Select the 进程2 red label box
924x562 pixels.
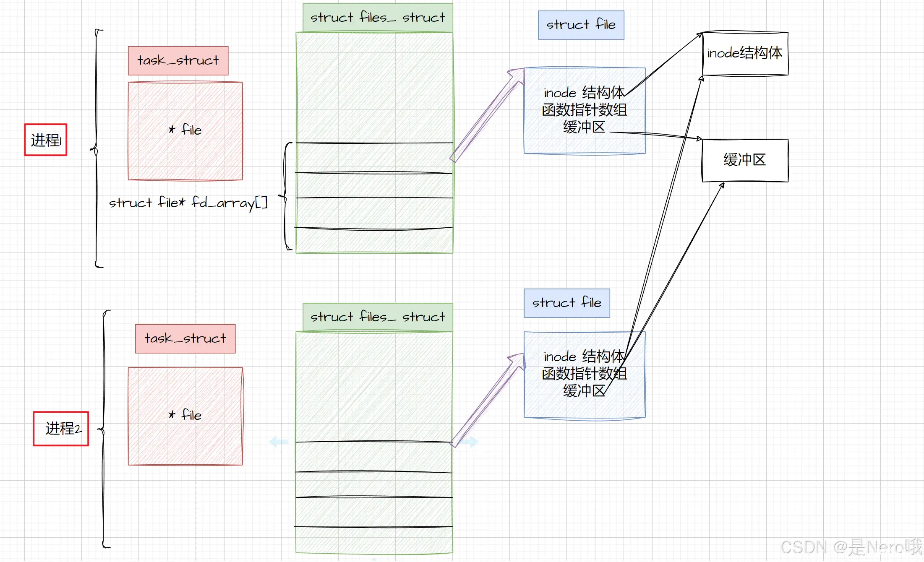[x=61, y=429]
